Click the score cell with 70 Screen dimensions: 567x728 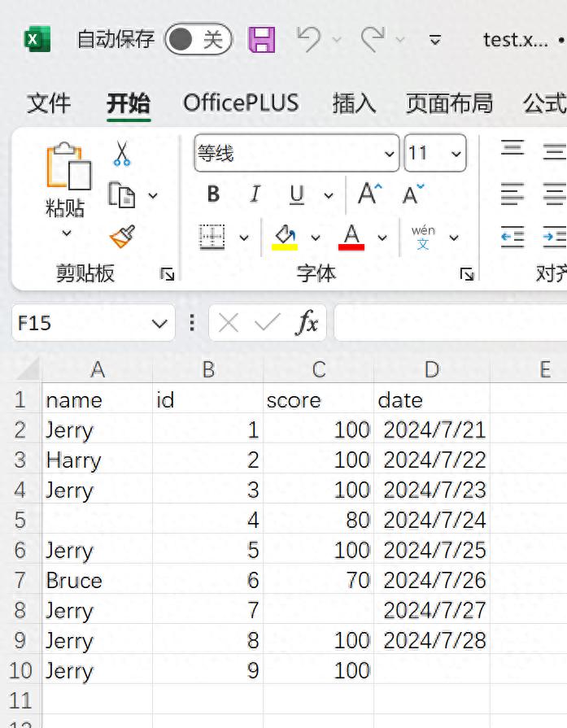point(319,580)
